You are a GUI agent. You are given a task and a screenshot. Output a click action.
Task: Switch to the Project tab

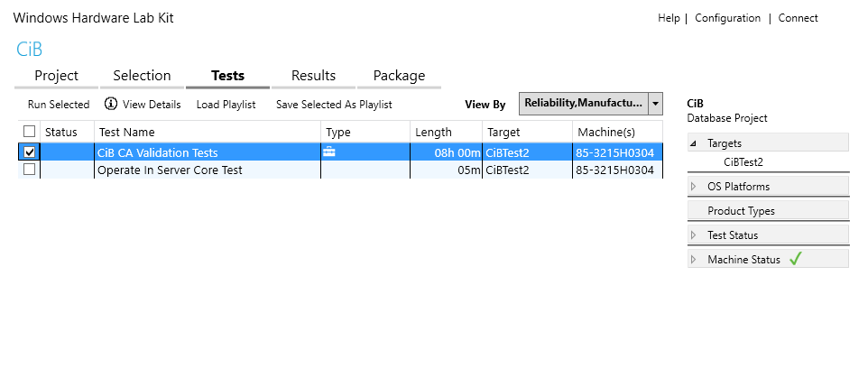(x=57, y=76)
